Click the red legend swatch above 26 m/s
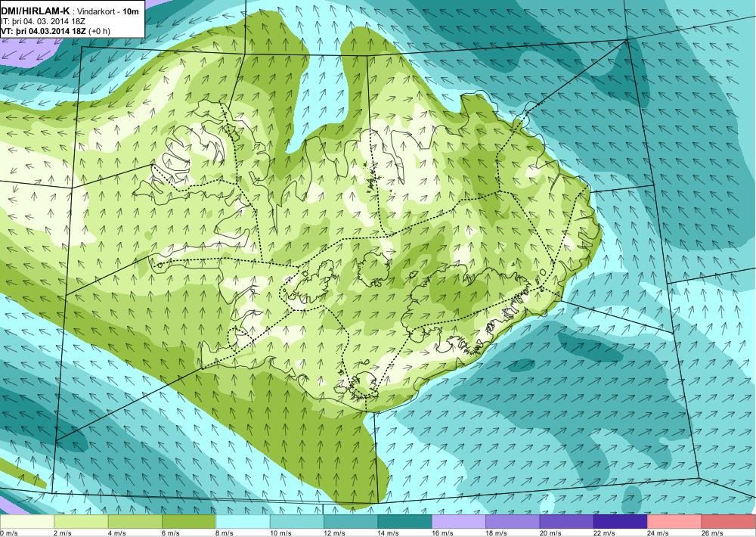 (729, 522)
